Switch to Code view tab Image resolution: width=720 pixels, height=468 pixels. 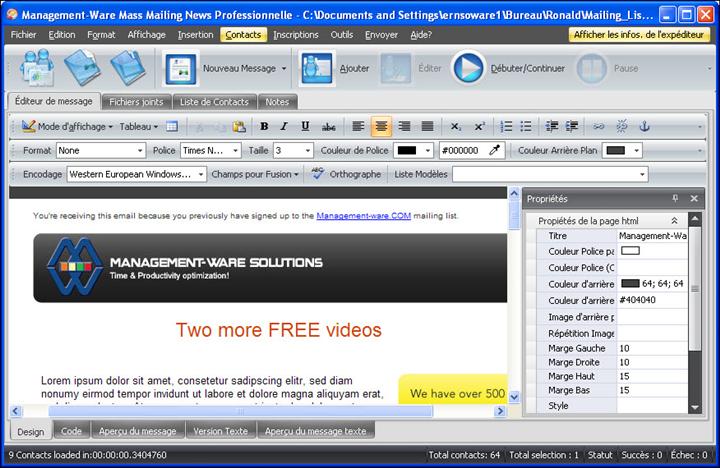pos(71,431)
